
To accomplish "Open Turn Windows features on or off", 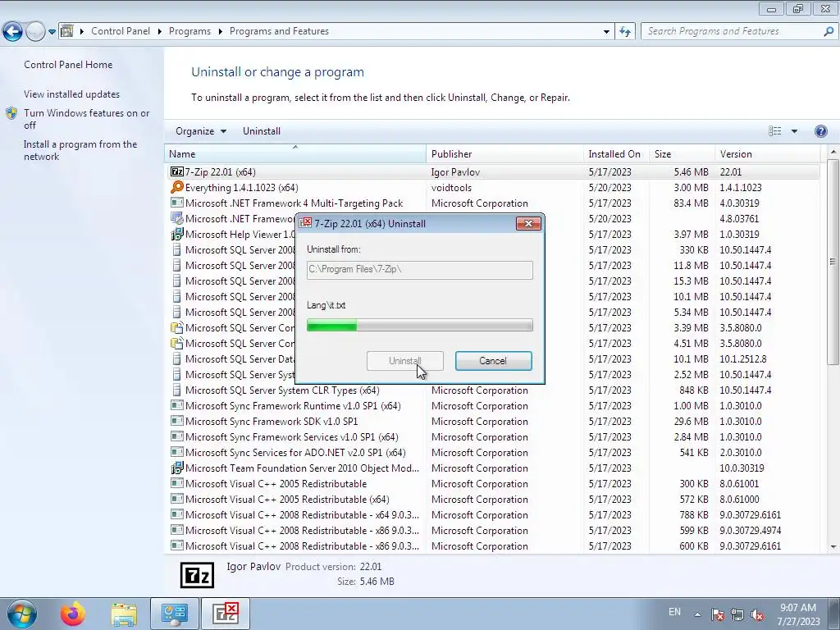I will pyautogui.click(x=86, y=119).
